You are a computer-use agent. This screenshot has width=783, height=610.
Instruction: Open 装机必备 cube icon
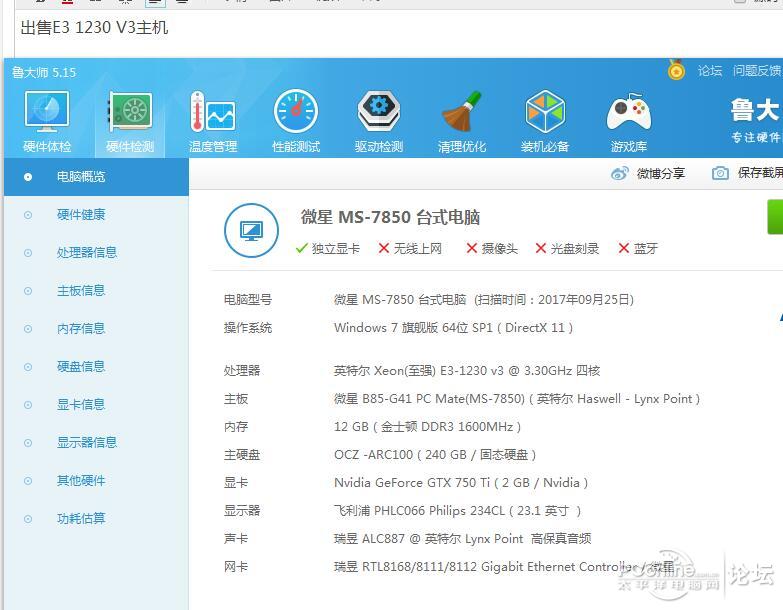[545, 121]
